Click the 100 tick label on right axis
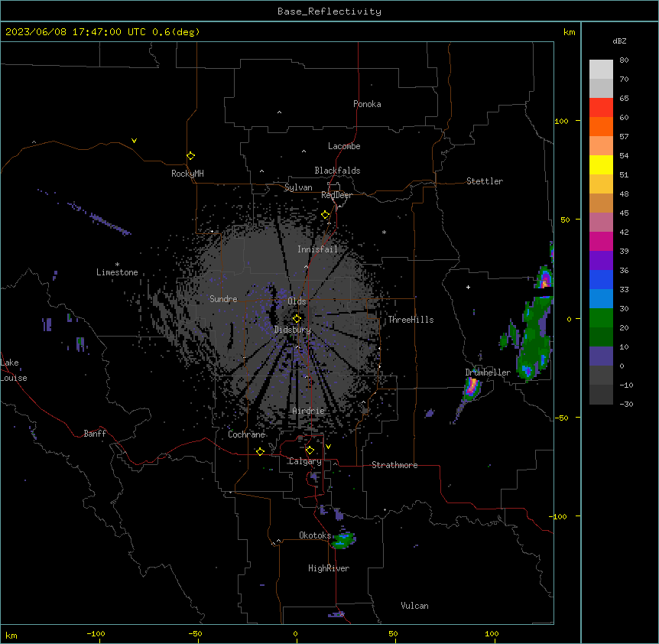659x644 pixels. coord(561,121)
